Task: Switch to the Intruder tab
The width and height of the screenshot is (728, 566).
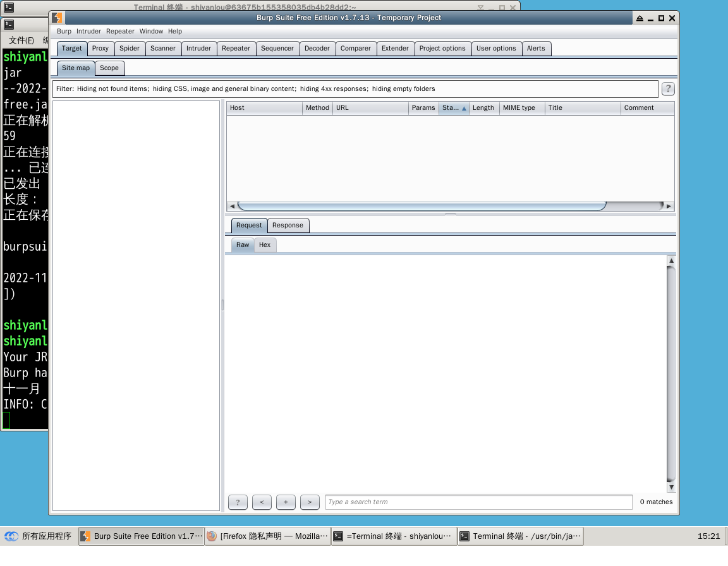Action: [x=198, y=48]
